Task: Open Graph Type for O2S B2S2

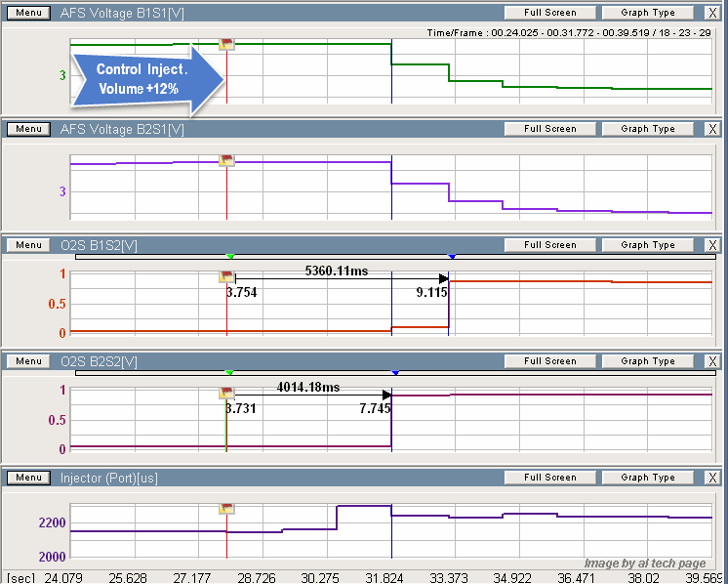Action: point(648,361)
